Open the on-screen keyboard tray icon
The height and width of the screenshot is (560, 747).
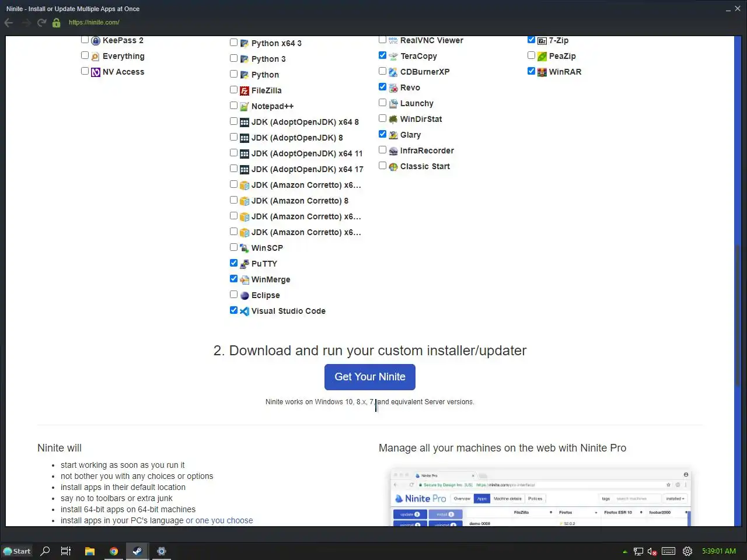tap(669, 551)
